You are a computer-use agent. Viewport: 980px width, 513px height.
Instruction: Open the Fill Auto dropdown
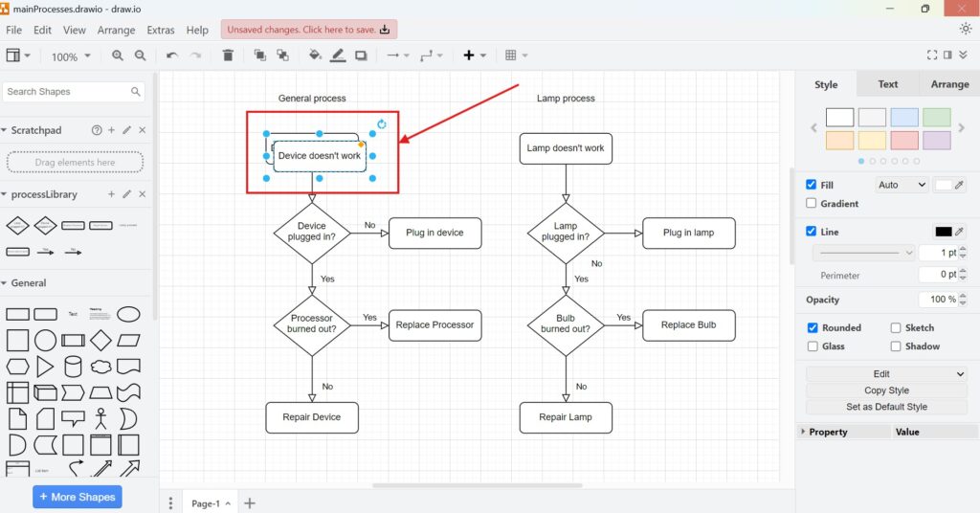pyautogui.click(x=902, y=185)
